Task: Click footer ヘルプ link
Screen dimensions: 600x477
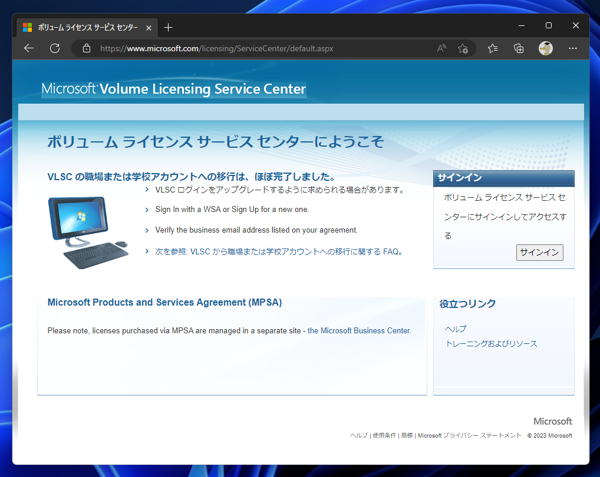Action: (359, 435)
